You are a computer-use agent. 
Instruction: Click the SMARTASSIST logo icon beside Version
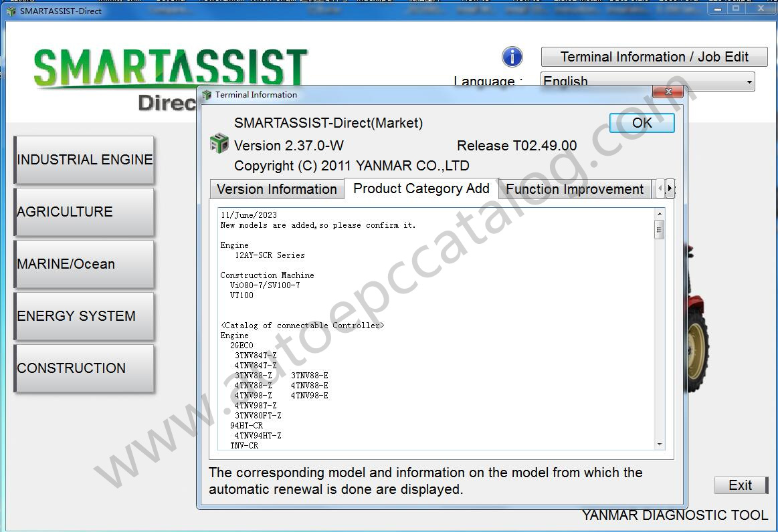[219, 144]
